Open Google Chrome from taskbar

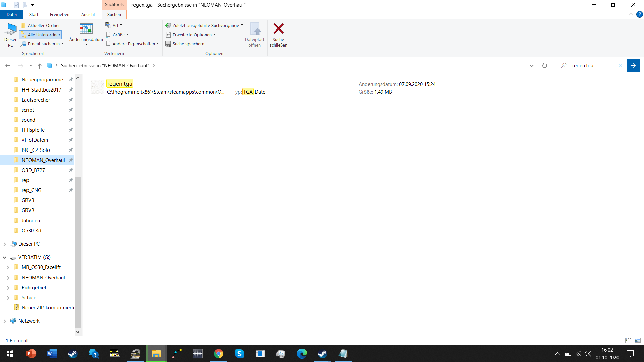219,354
